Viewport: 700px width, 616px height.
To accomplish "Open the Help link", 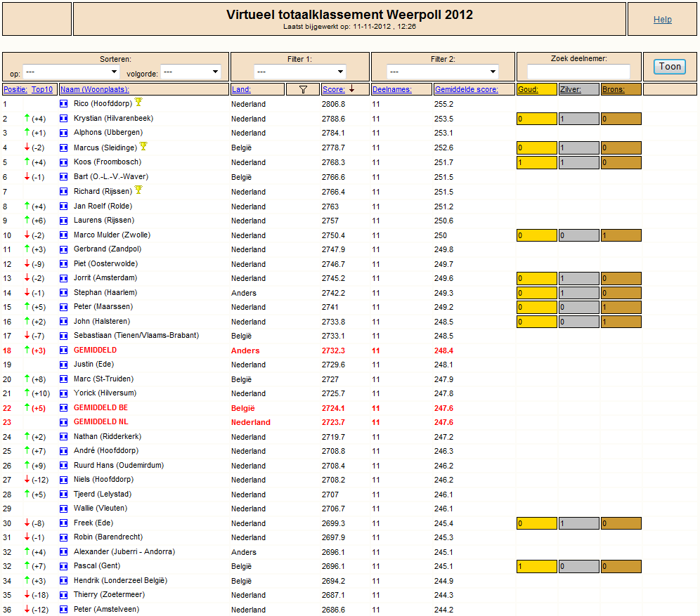I will pyautogui.click(x=663, y=19).
